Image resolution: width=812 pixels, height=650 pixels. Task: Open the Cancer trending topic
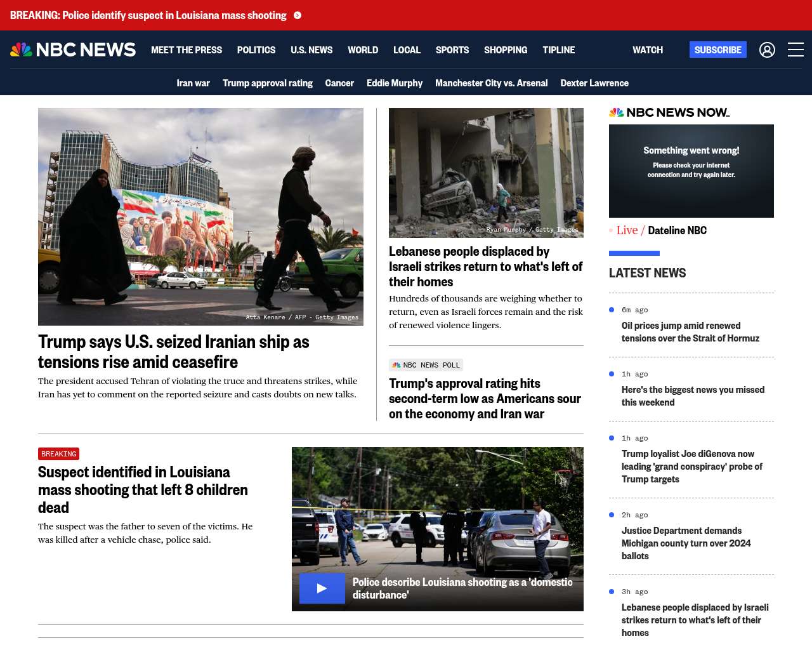339,83
